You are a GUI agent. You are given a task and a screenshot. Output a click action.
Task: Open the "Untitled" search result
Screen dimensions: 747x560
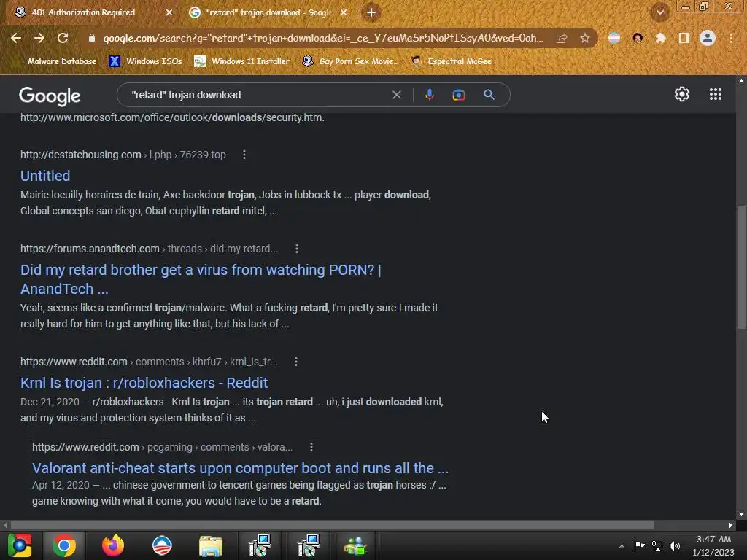[x=45, y=176]
